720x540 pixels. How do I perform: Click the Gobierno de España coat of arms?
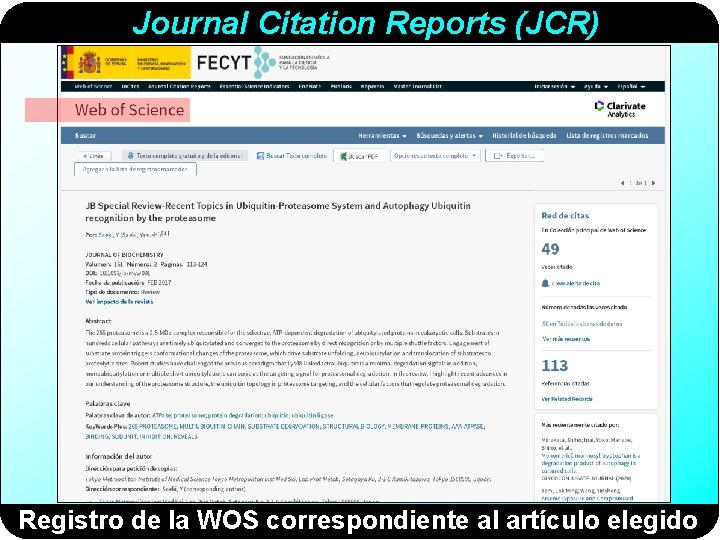coord(90,62)
